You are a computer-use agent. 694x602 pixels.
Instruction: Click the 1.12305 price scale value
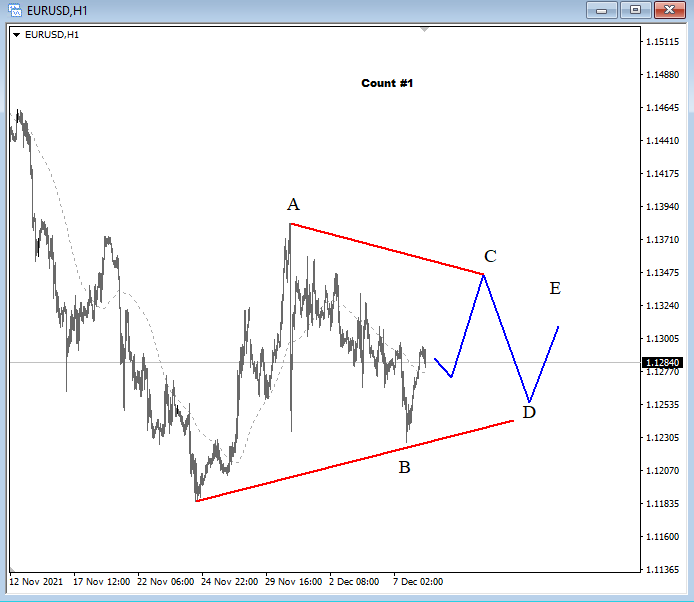662,437
